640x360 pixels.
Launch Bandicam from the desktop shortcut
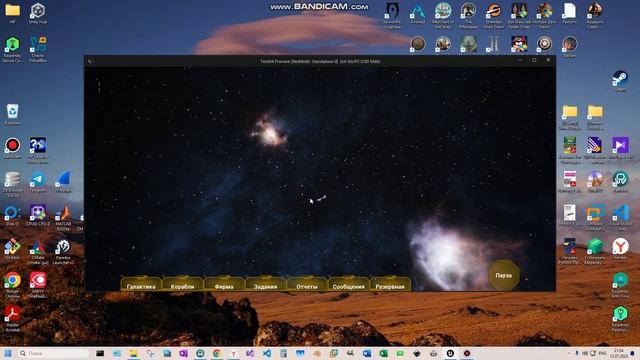[12, 148]
